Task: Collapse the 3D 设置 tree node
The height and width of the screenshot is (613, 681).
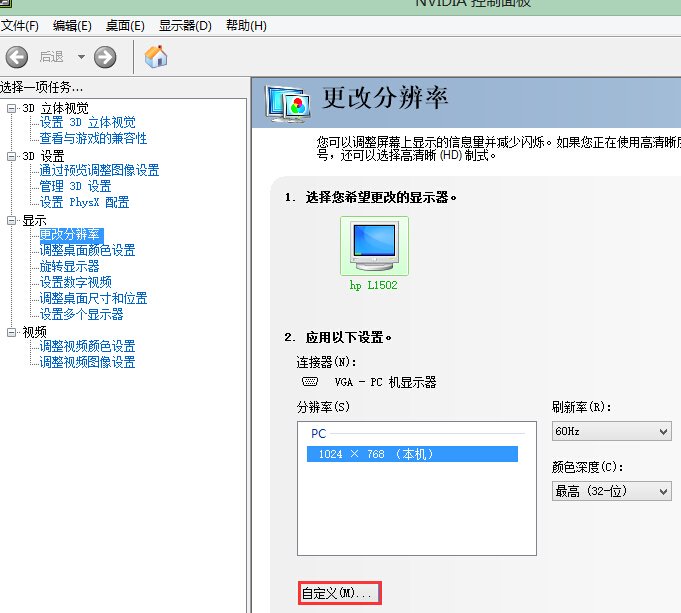Action: [x=12, y=156]
